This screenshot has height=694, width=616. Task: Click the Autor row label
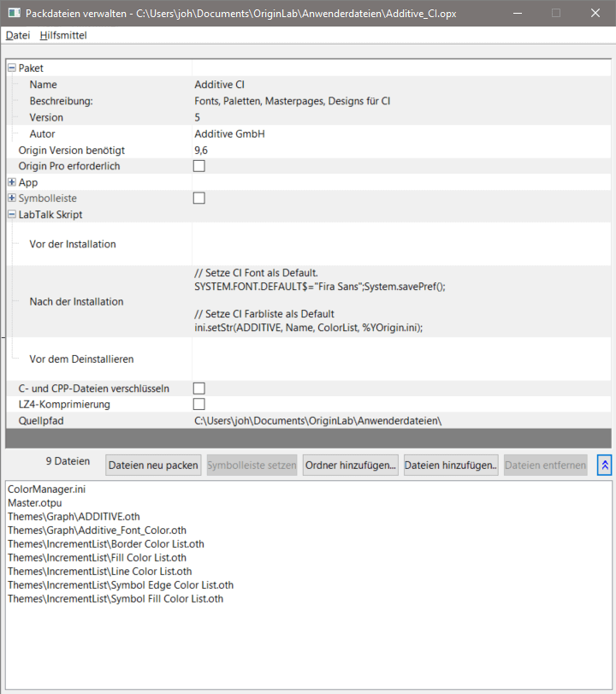pos(43,133)
